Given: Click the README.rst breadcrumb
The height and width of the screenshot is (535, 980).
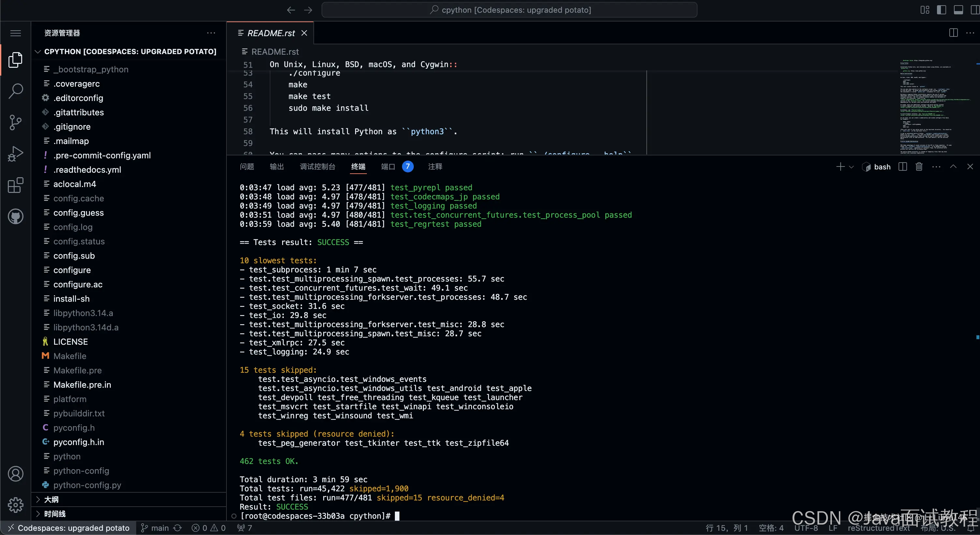Looking at the screenshot, I should tap(275, 52).
